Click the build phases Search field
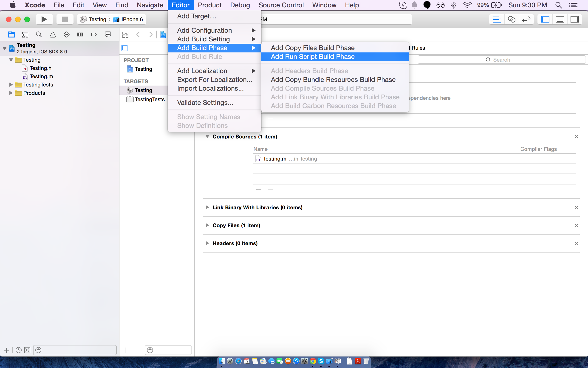 (501, 60)
